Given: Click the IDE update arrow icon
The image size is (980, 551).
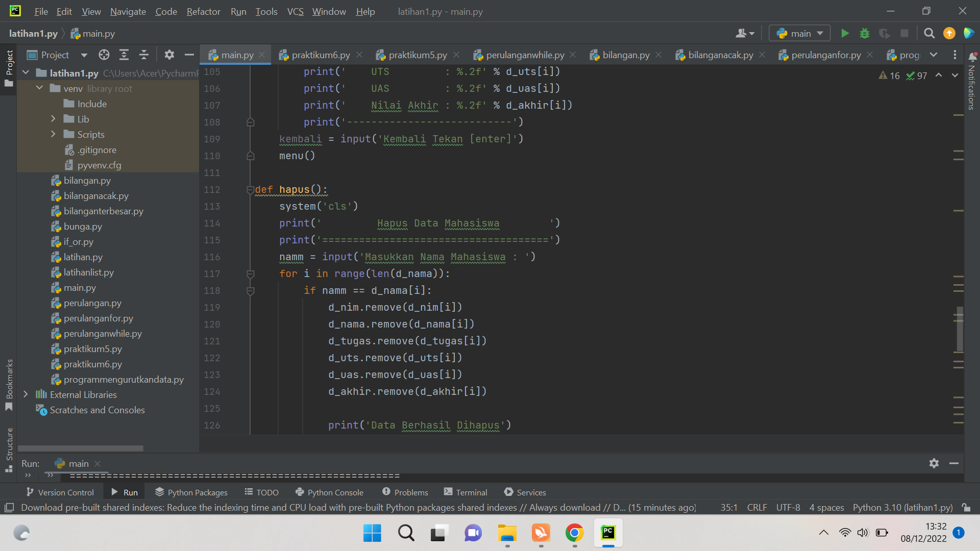Looking at the screenshot, I should [949, 34].
